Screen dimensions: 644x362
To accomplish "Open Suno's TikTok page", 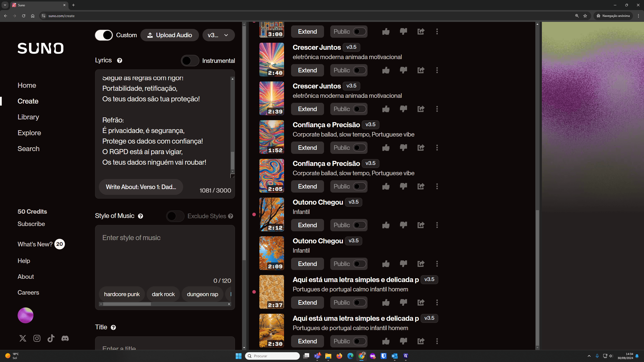I will click(51, 338).
